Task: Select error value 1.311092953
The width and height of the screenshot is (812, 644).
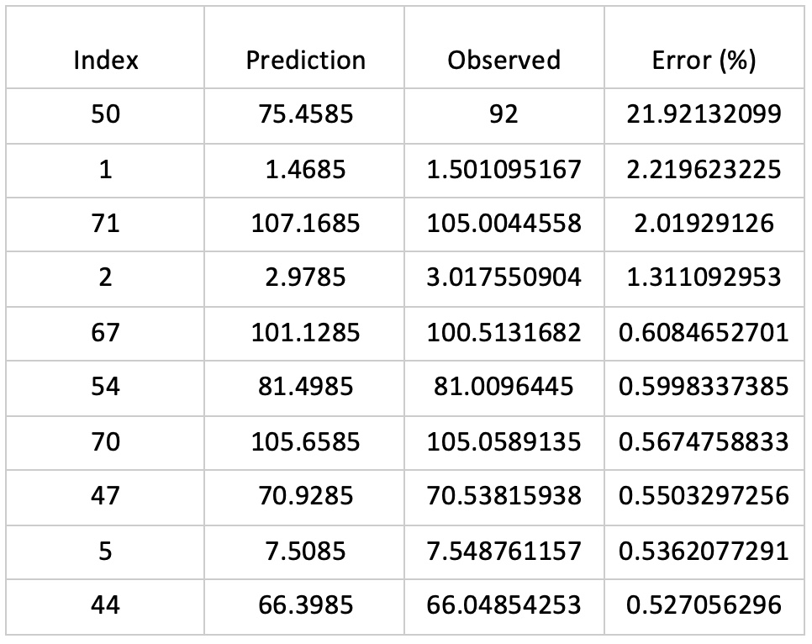Action: coord(704,278)
